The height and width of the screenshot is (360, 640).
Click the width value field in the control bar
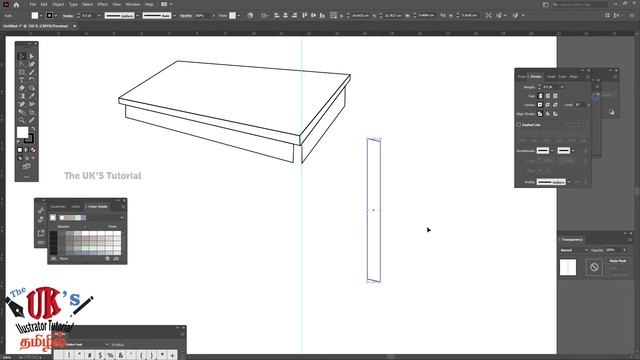click(x=426, y=16)
